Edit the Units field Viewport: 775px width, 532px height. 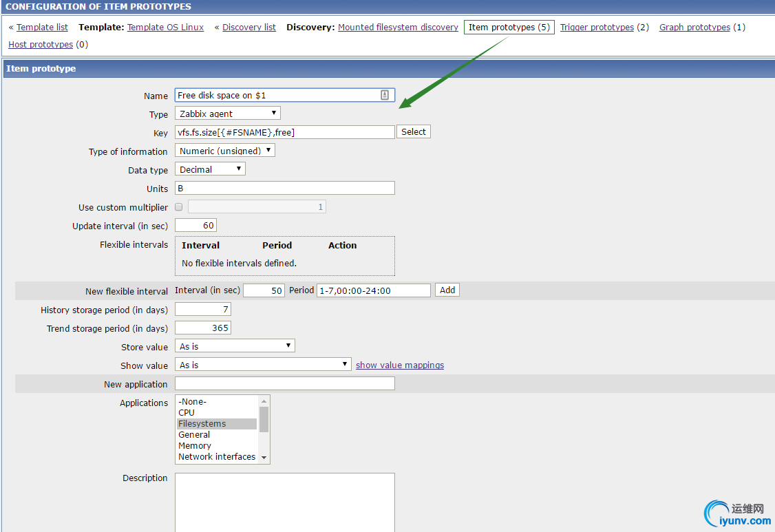click(285, 188)
